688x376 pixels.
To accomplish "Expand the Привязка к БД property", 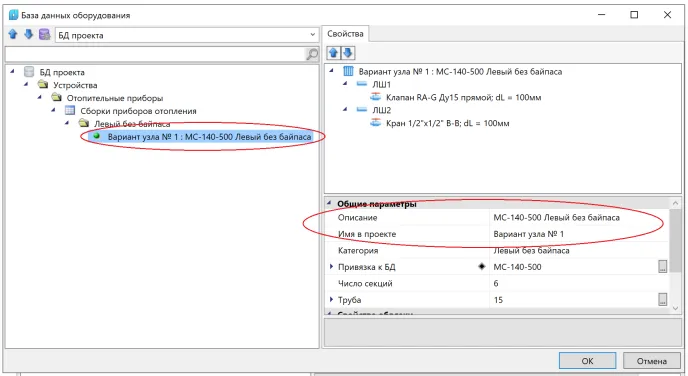I will [x=331, y=266].
